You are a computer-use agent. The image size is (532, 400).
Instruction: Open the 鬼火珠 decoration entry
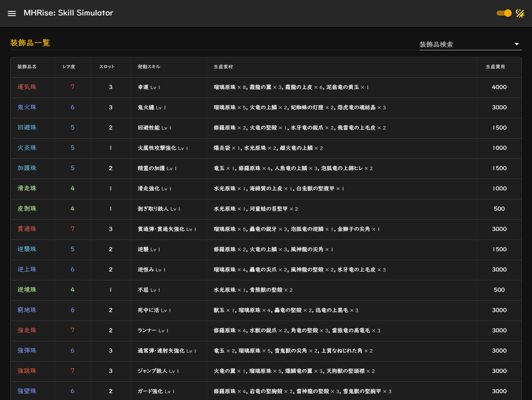(27, 107)
